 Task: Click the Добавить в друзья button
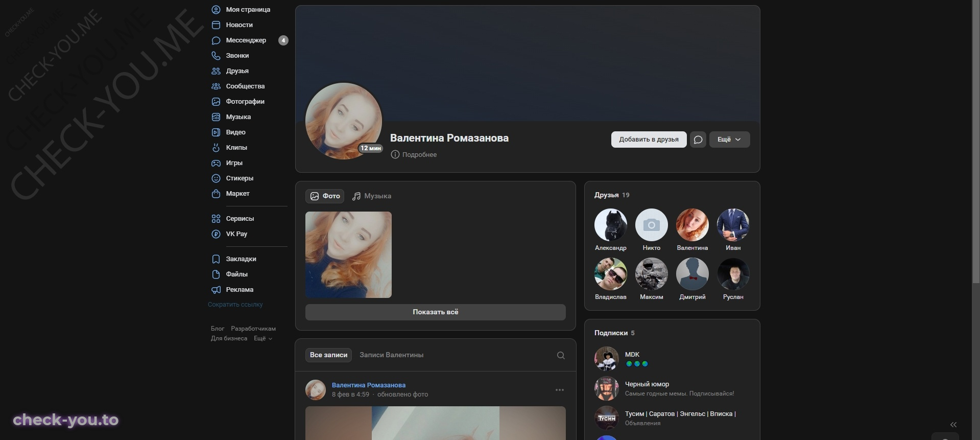coord(649,140)
